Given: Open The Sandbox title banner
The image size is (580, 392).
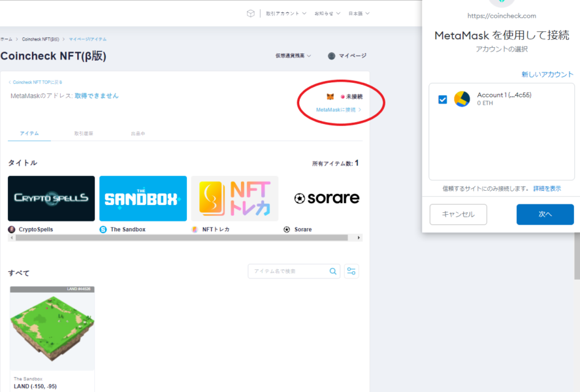Looking at the screenshot, I should pos(143,199).
